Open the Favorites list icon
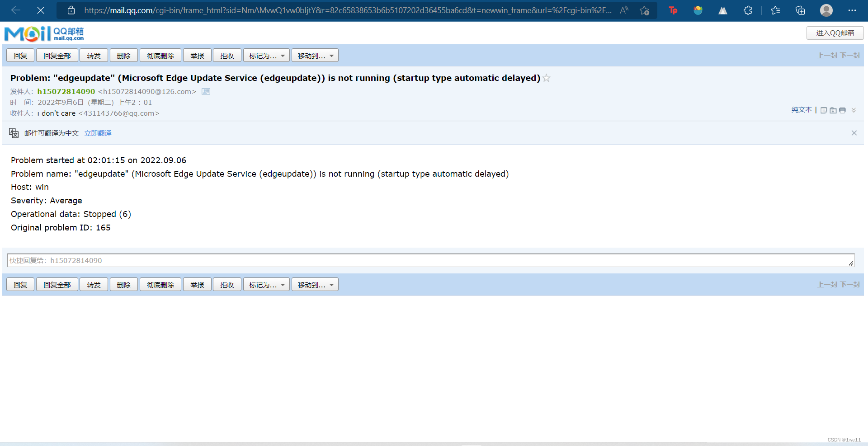The width and height of the screenshot is (868, 446). [775, 10]
